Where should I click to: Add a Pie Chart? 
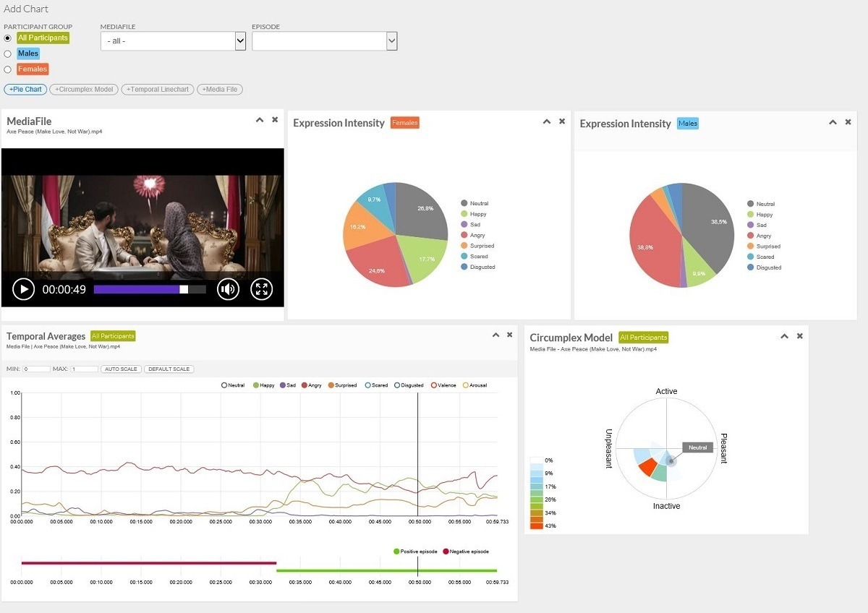pos(25,90)
